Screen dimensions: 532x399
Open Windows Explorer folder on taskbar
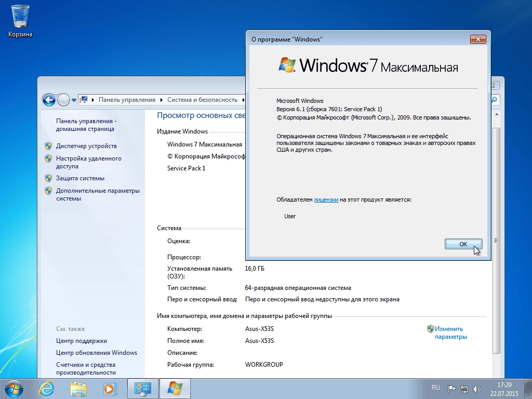78,389
